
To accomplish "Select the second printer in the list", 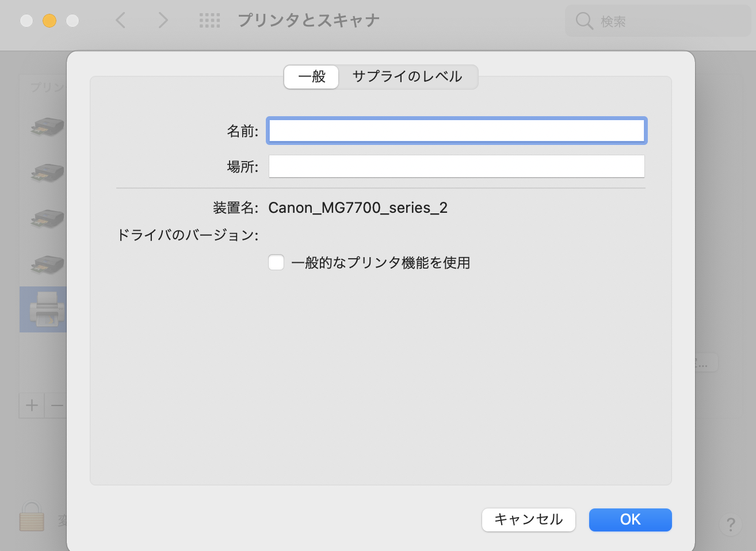I will coord(47,172).
